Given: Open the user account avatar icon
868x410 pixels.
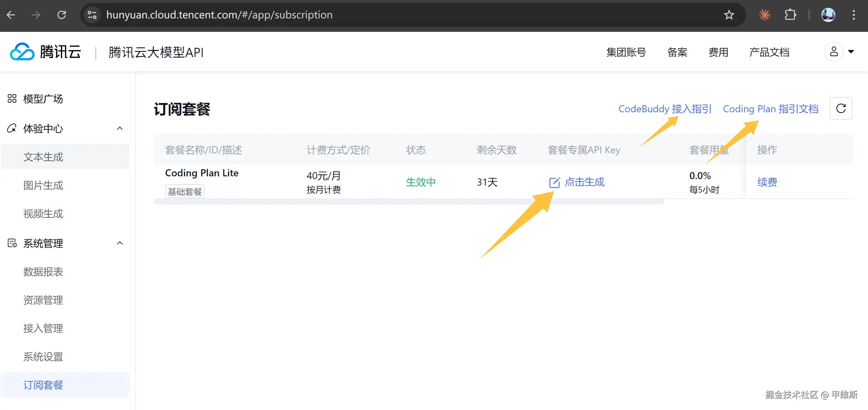Looking at the screenshot, I should (x=834, y=52).
